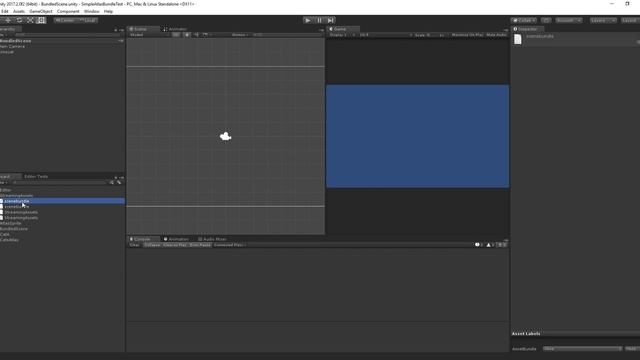Open the Component menu
Viewport: 640px width, 360px height.
[68, 11]
